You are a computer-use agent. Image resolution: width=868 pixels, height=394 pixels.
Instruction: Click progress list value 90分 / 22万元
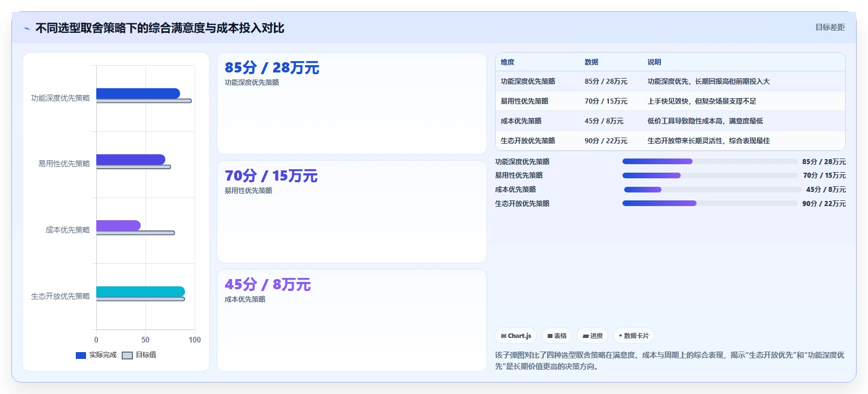(x=824, y=204)
